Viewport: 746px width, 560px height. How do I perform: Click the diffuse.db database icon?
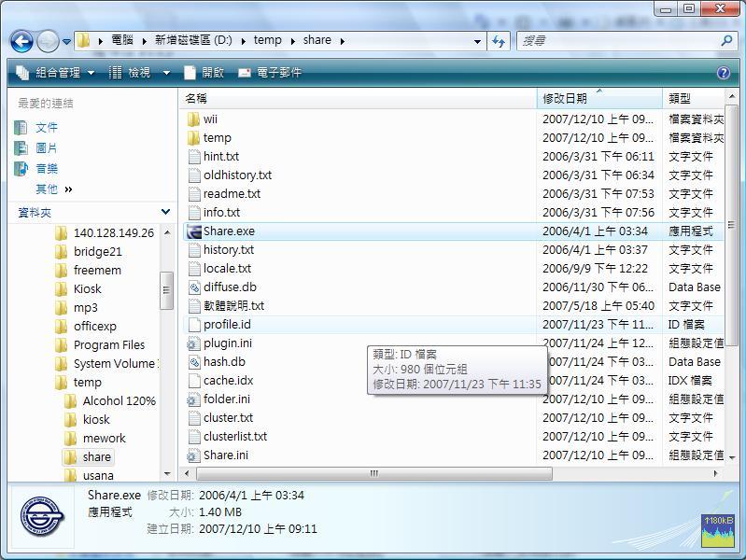pyautogui.click(x=194, y=287)
